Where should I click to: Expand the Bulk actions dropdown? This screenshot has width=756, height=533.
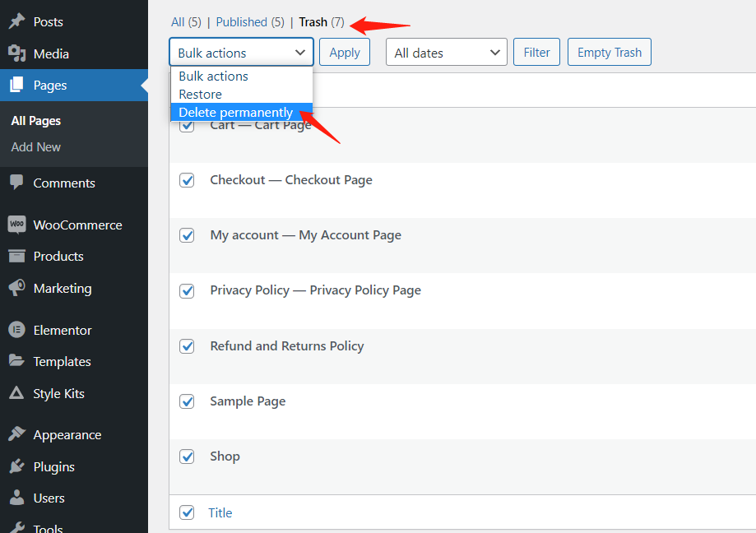click(x=241, y=52)
